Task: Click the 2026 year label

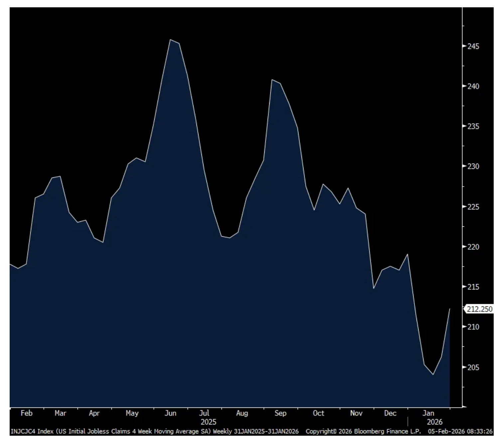Action: point(435,422)
